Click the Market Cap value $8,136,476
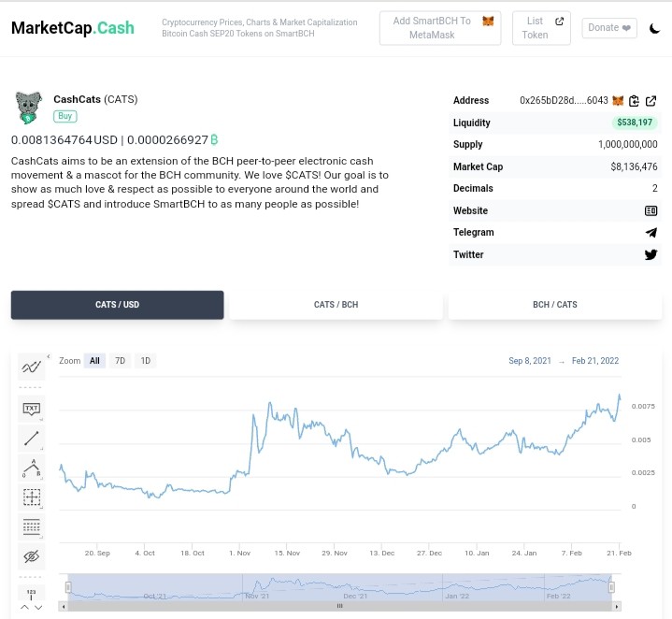This screenshot has width=672, height=619. (x=634, y=166)
